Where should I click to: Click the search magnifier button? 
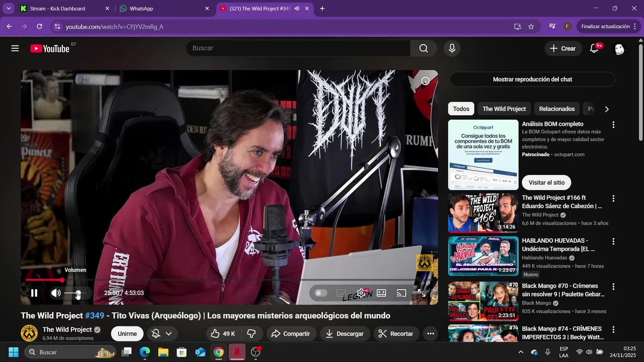tap(424, 48)
